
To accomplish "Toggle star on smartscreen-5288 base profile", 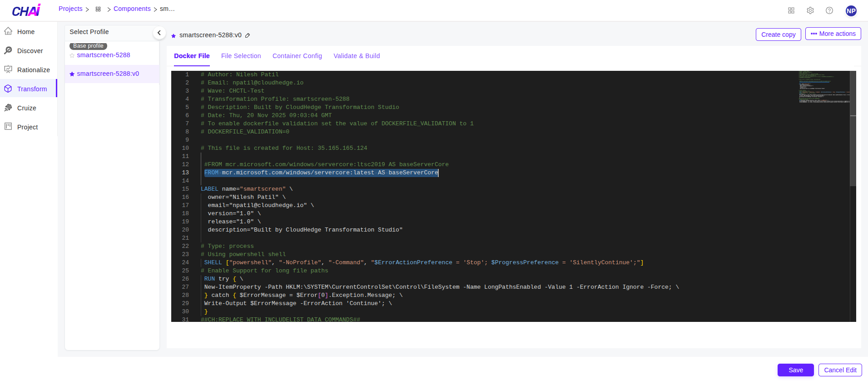I will (x=72, y=55).
